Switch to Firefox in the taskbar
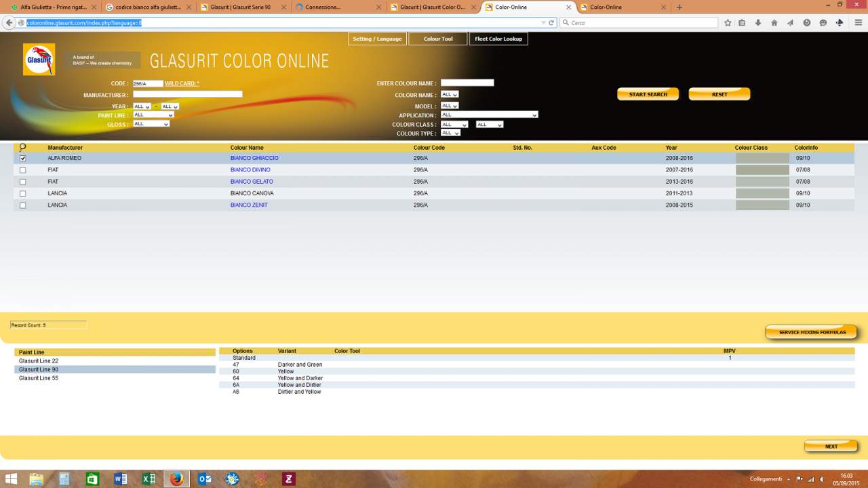The image size is (868, 488). (x=177, y=479)
